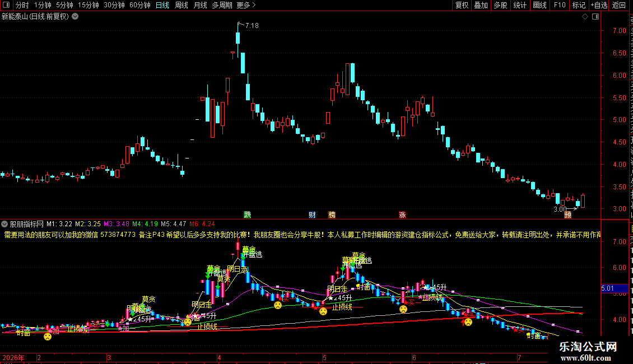Click the 复权 adjustment button
Screen dimensions: 633x364
point(462,5)
